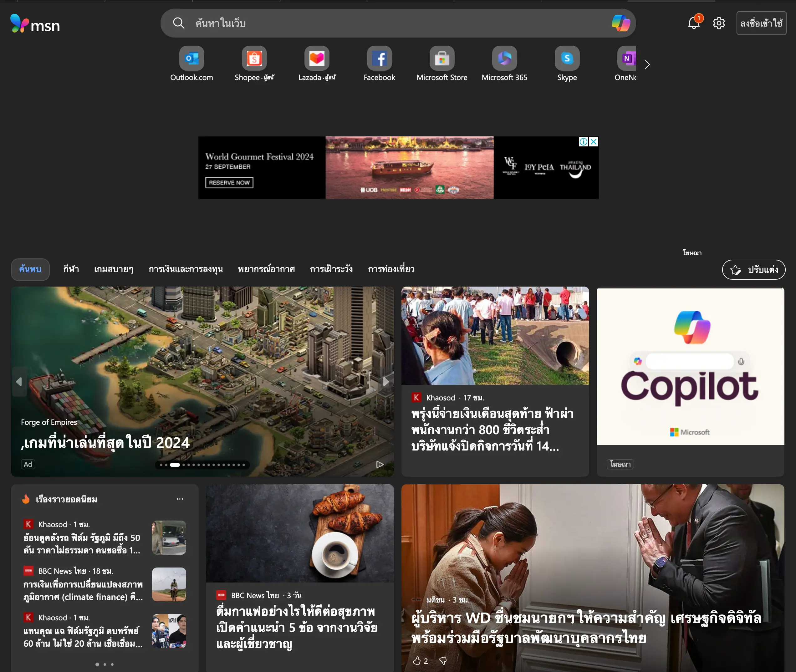This screenshot has height=672, width=796.
Task: Open the notifications bell
Action: 693,23
